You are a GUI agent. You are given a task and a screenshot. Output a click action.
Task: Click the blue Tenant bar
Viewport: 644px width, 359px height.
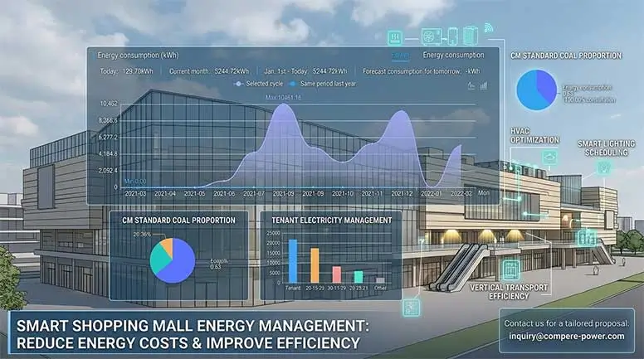pyautogui.click(x=293, y=261)
